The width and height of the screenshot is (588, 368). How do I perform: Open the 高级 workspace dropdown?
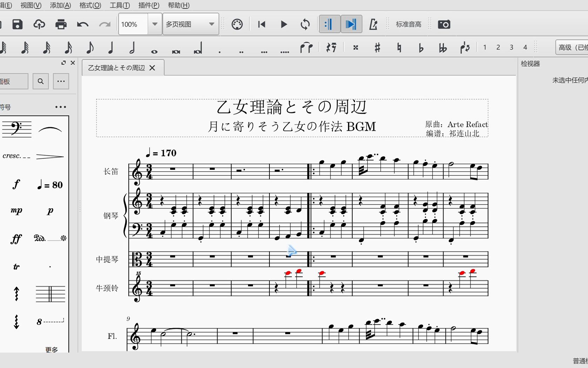pos(572,47)
